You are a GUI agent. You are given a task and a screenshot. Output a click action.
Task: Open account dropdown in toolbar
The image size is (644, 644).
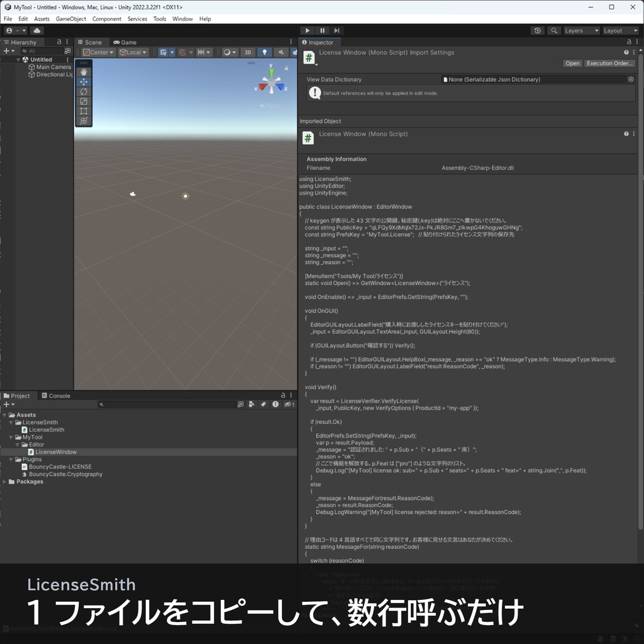pos(16,30)
